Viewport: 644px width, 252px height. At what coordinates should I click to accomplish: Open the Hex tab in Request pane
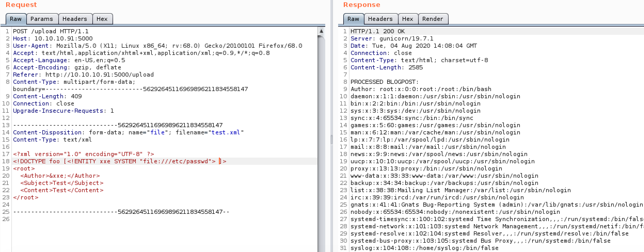point(102,19)
